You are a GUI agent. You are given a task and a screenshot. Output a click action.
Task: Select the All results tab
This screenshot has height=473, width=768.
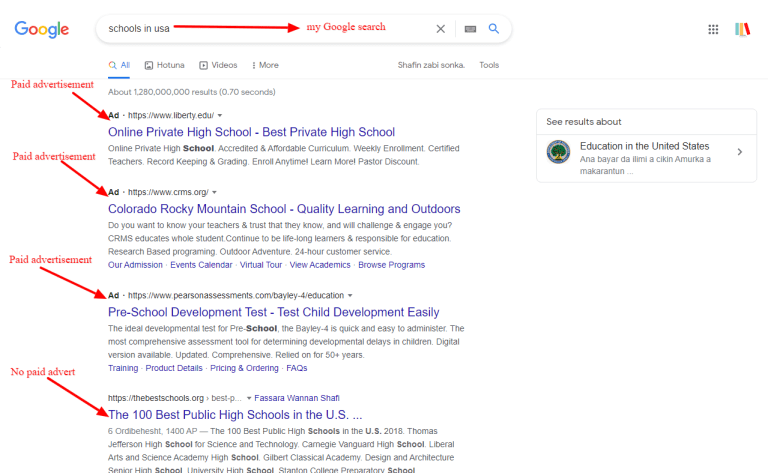[119, 65]
